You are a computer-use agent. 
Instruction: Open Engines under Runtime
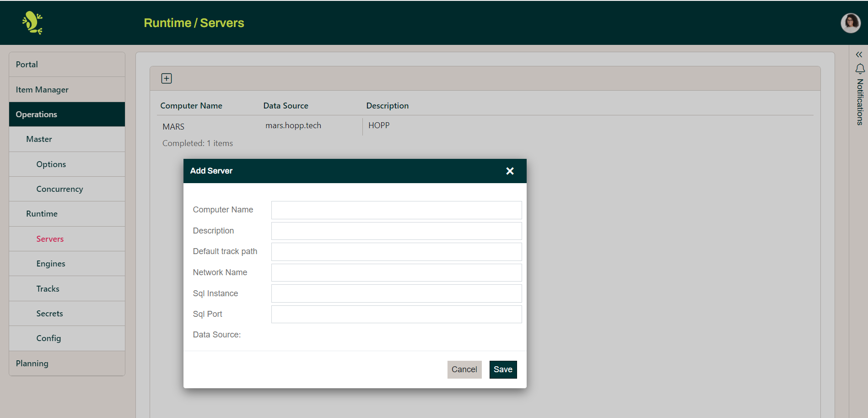pos(51,264)
